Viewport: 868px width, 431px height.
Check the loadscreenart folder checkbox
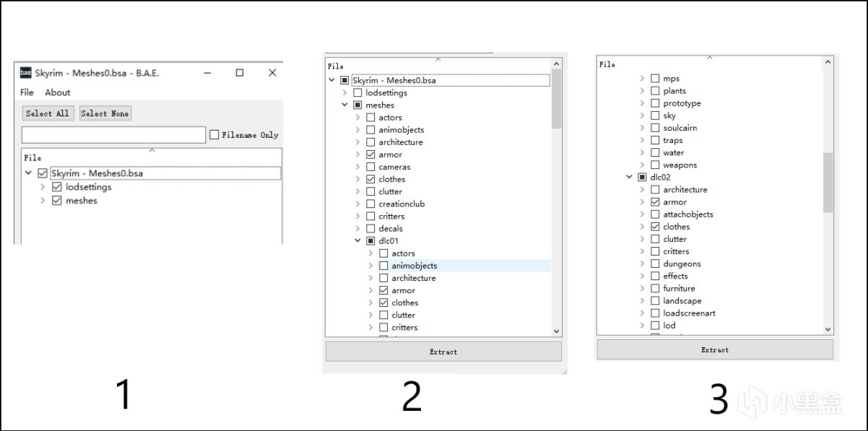pyautogui.click(x=655, y=313)
